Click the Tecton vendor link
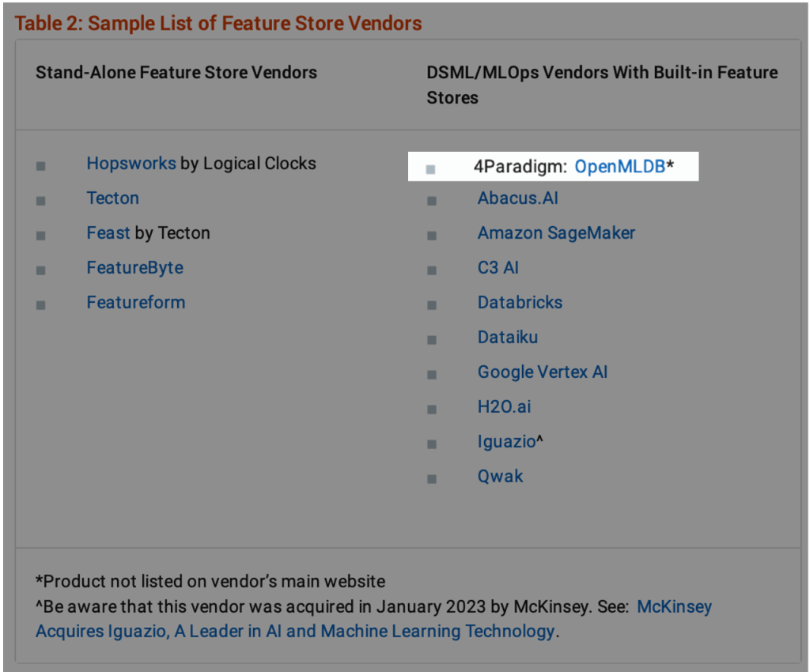This screenshot has height=672, width=810. 112,198
